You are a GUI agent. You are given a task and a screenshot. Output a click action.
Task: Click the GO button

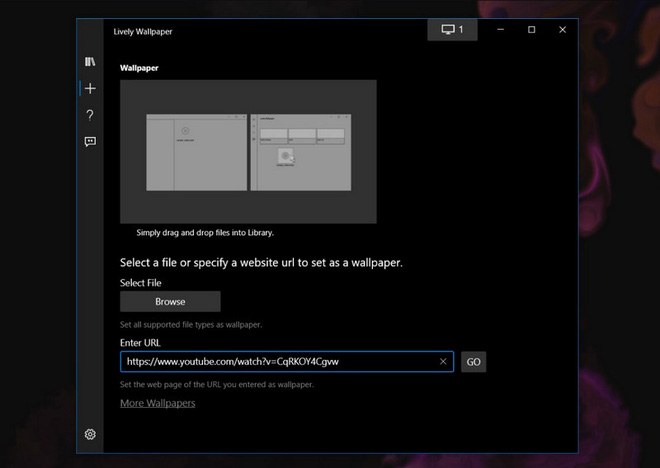[474, 362]
